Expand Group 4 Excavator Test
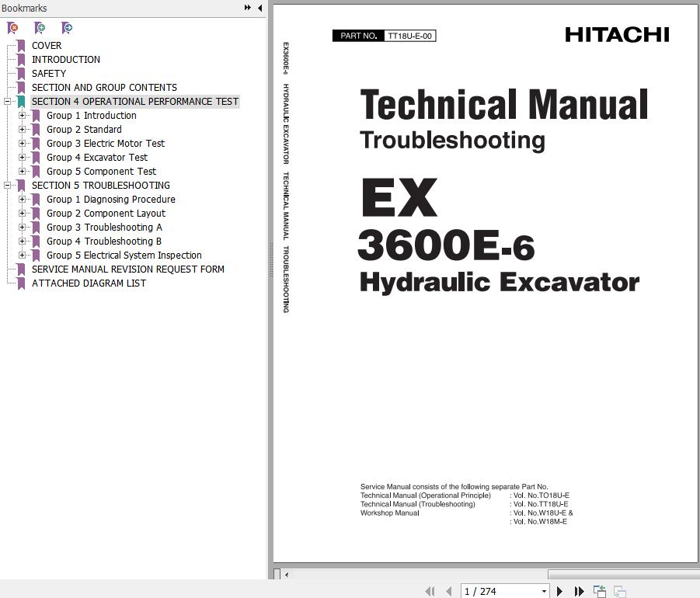 [x=22, y=158]
